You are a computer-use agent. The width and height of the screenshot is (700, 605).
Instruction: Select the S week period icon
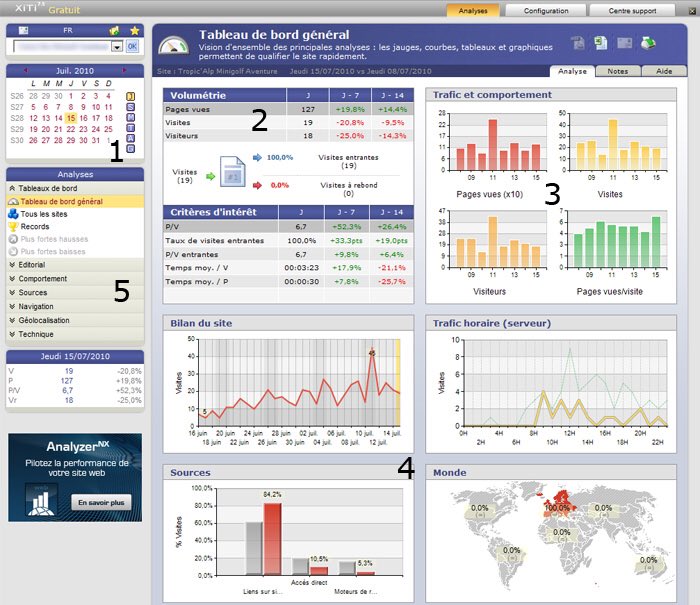point(130,107)
